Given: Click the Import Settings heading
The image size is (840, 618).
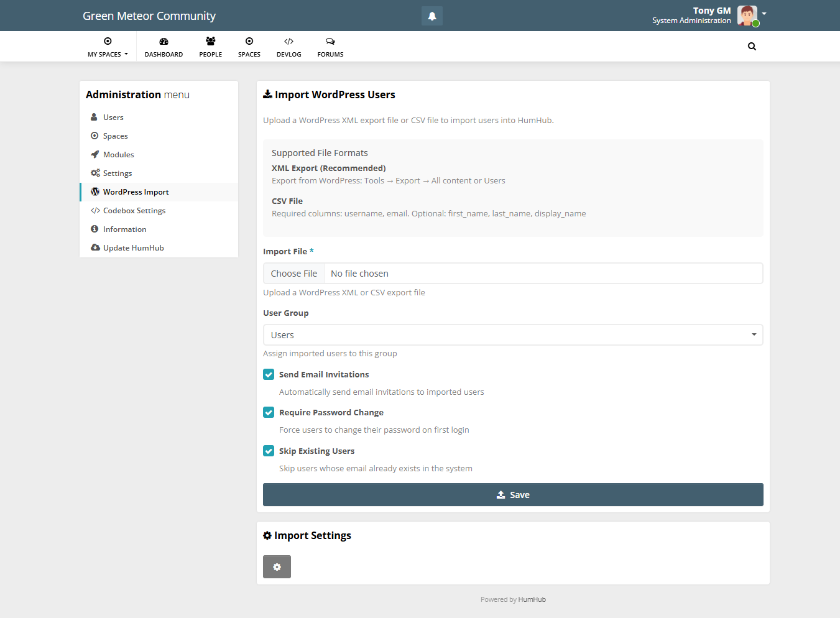Looking at the screenshot, I should 313,535.
